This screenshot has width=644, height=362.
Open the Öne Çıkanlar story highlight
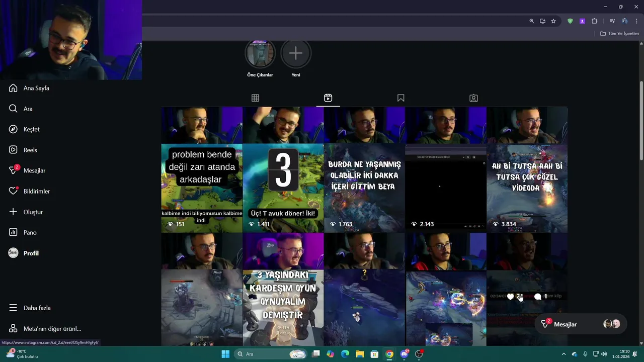click(x=260, y=58)
